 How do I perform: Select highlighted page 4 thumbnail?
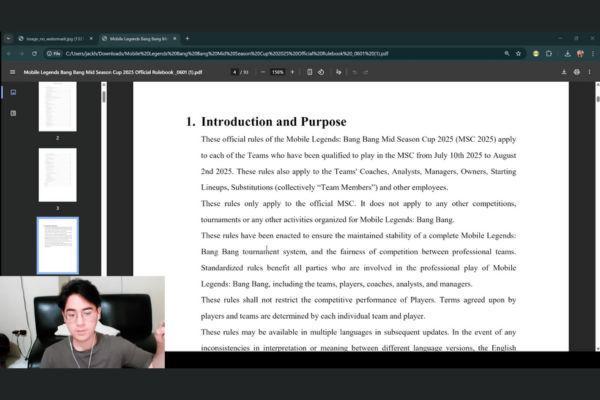[x=58, y=246]
